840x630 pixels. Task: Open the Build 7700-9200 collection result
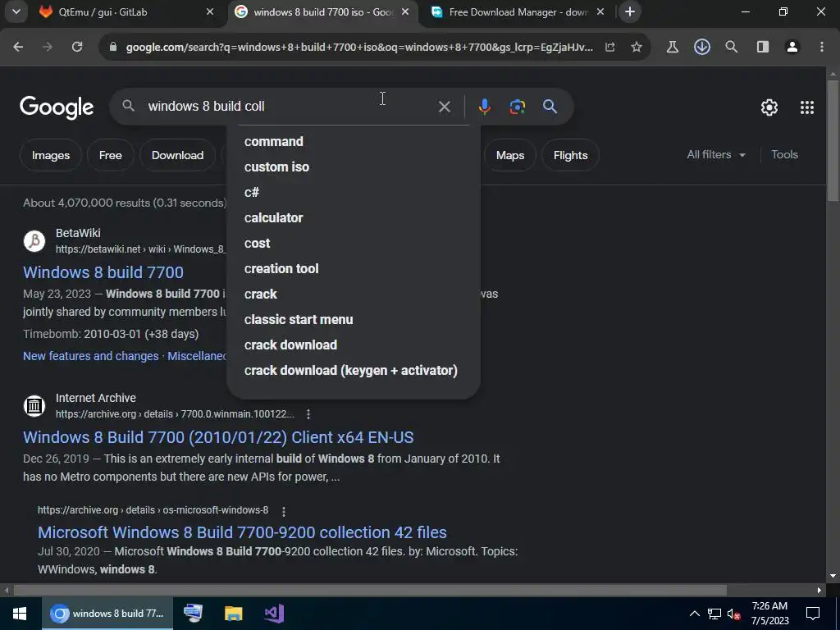242,532
